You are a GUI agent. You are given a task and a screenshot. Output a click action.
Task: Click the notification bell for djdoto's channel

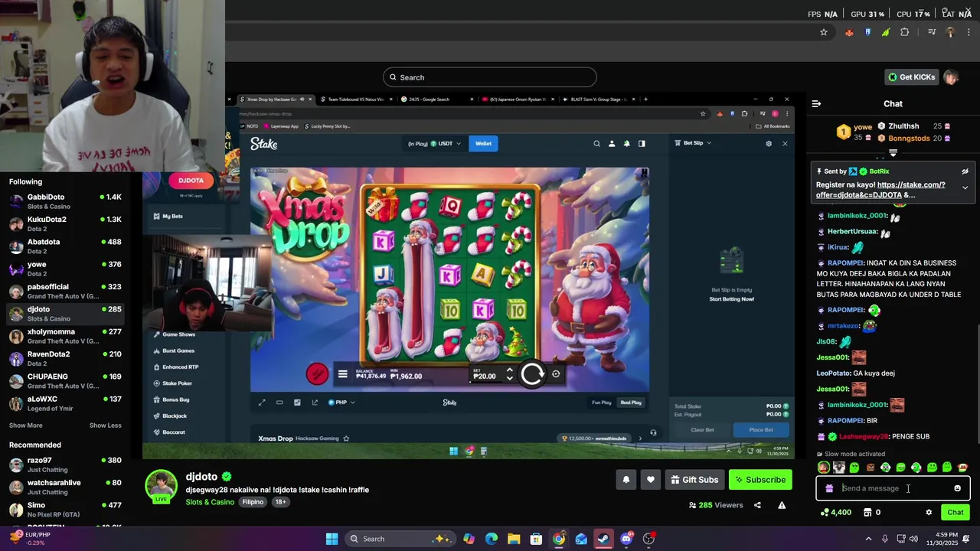[x=626, y=480]
